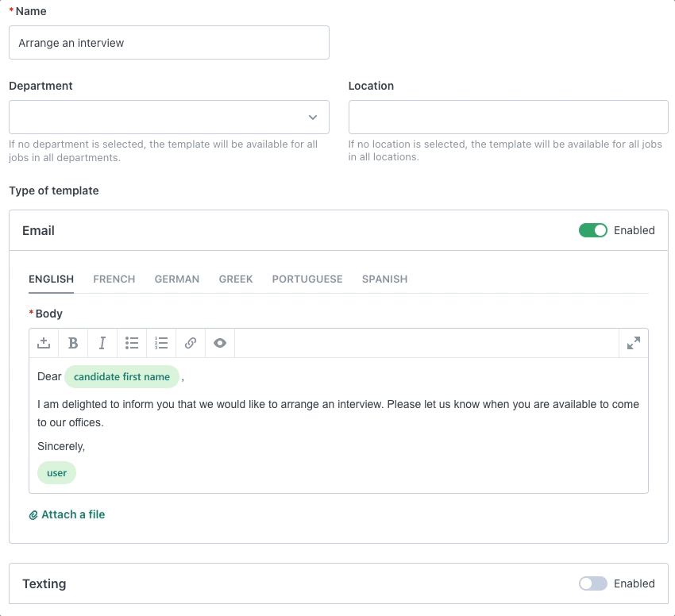
Task: Enable the Texting template toggle
Action: (x=592, y=583)
